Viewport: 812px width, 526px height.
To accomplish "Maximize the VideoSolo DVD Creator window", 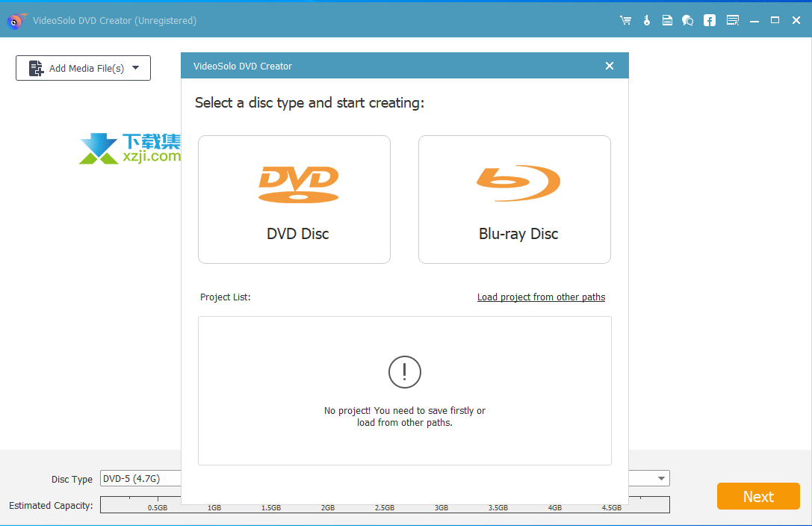I will [775, 20].
